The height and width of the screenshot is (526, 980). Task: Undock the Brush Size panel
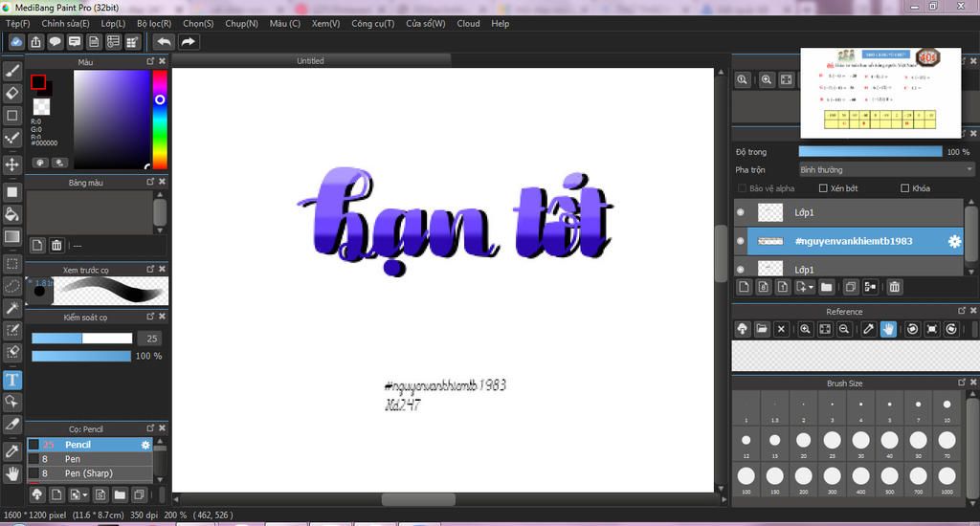pos(962,383)
